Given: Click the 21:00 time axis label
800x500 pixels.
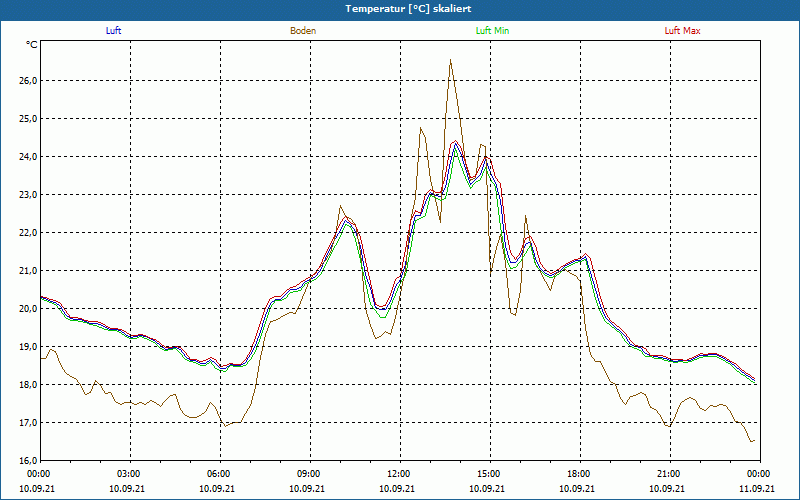Looking at the screenshot, I should pos(670,474).
